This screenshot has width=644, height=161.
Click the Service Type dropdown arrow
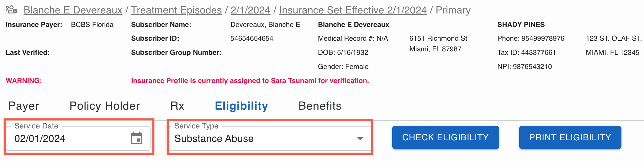point(360,138)
